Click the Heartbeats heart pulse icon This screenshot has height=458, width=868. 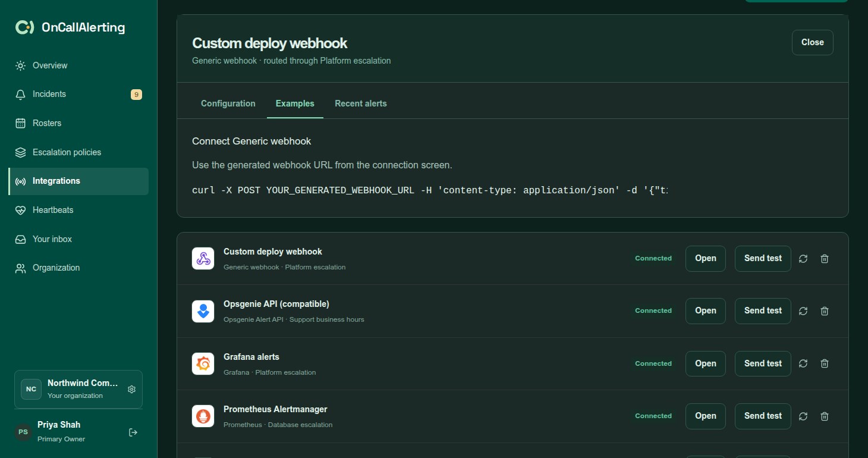click(x=21, y=210)
